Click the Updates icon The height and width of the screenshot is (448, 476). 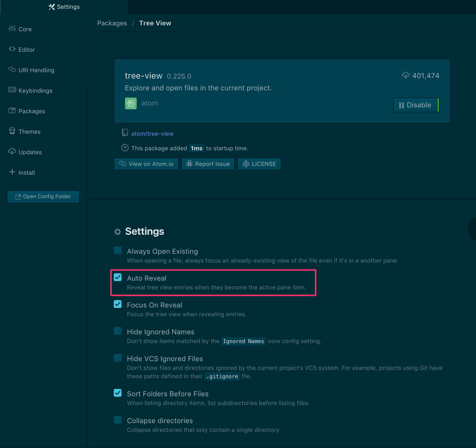click(x=12, y=152)
